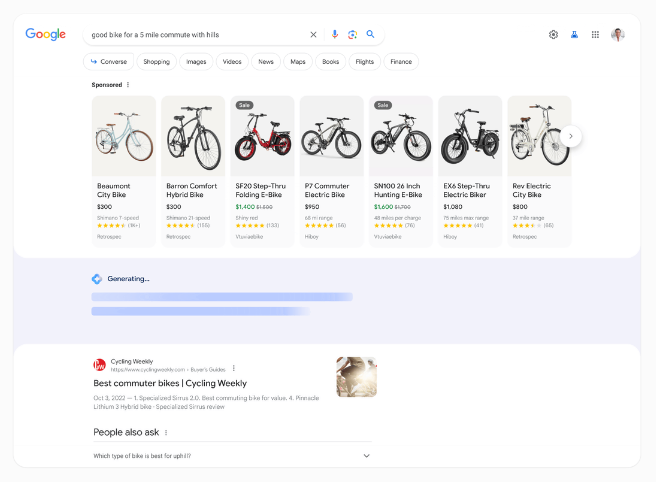Image resolution: width=656 pixels, height=482 pixels.
Task: Open Search Labs flask icon
Action: (574, 34)
